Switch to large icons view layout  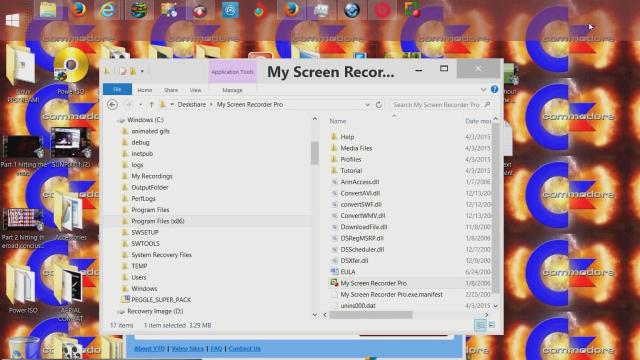click(x=492, y=325)
